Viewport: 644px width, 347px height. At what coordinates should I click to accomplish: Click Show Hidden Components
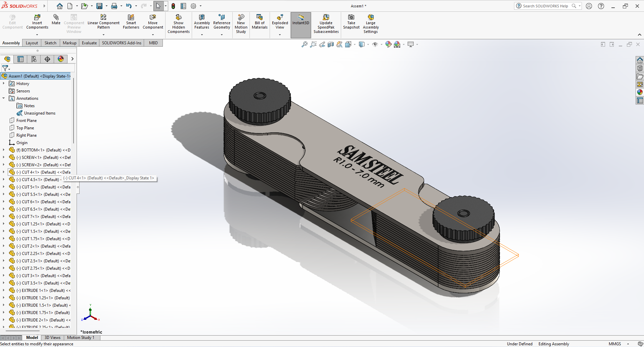[x=179, y=24]
